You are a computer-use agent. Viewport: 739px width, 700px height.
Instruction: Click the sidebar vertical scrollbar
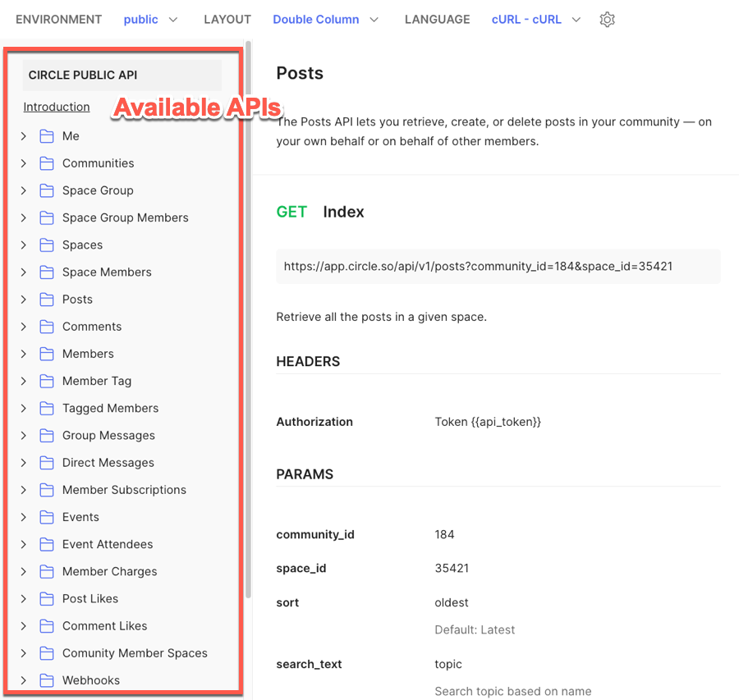248,328
